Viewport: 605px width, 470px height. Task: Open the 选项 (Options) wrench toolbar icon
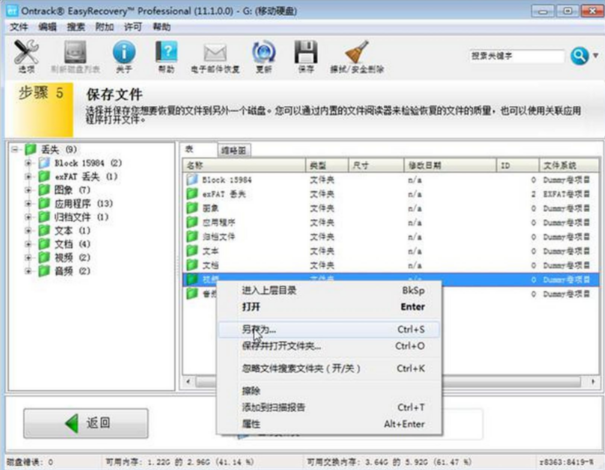[27, 54]
